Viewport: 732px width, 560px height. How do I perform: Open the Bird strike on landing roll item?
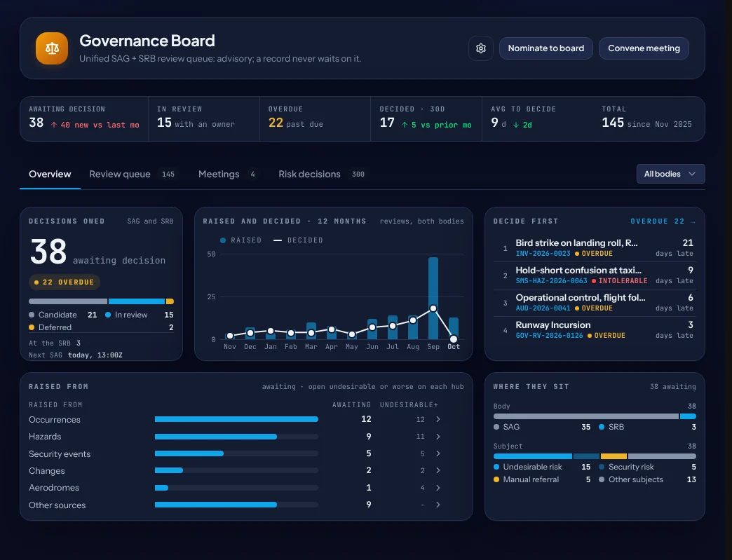tap(595, 248)
